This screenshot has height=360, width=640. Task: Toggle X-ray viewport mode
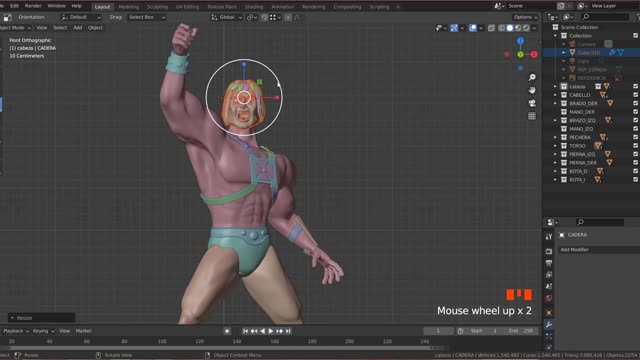click(x=491, y=28)
